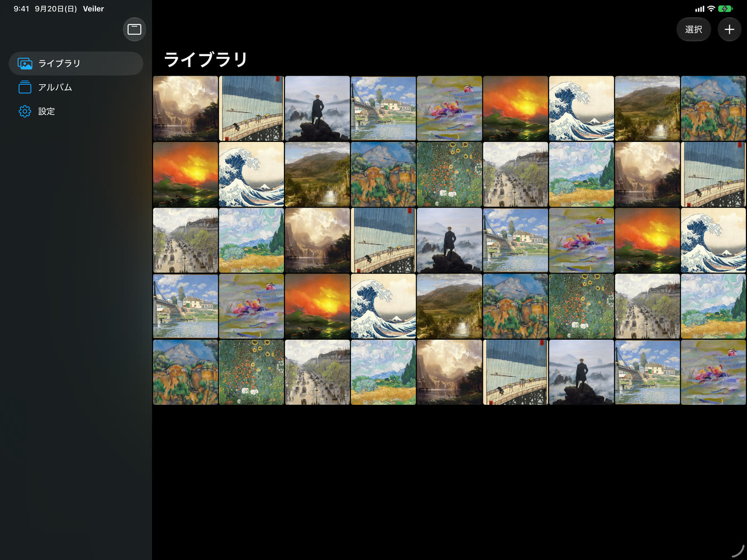
Task: Open the fiery sunset thumbnail in the top row
Action: (515, 108)
